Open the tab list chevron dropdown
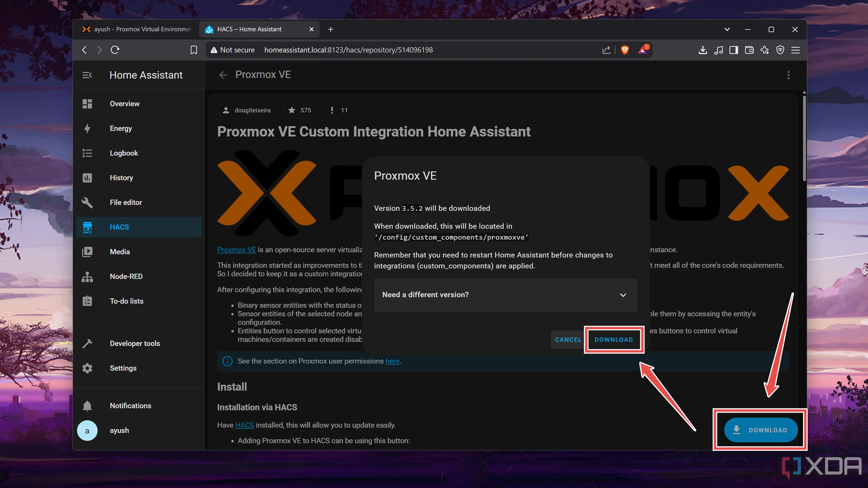The height and width of the screenshot is (488, 868). click(x=727, y=29)
